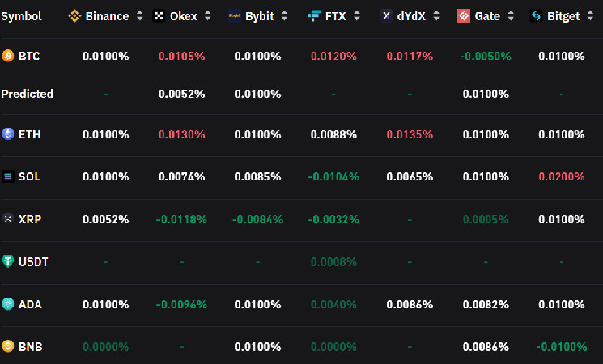Open the BNB symbol row
Screen dimensions: 603x364
(x=30, y=347)
